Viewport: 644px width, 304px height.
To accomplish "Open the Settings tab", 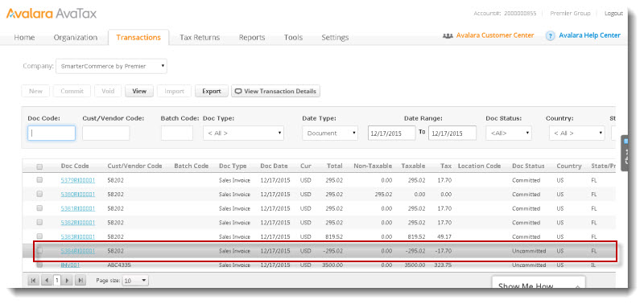I will pos(335,37).
